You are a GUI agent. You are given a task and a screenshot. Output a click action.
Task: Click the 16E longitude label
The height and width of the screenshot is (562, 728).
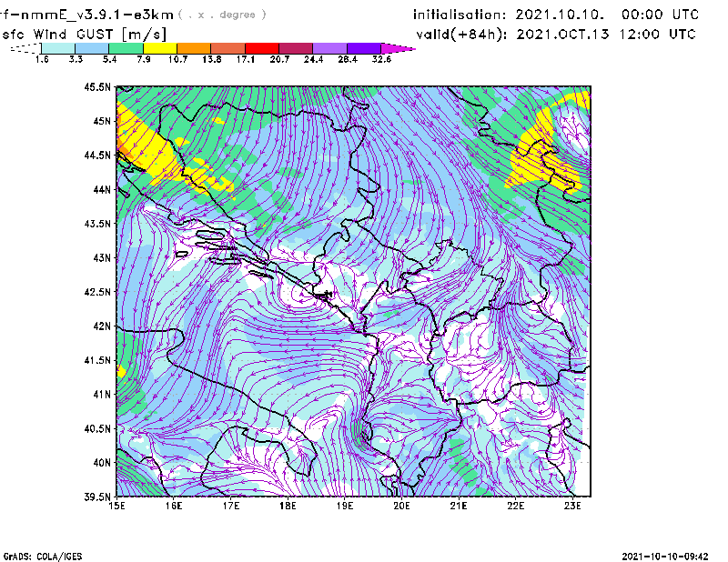coord(174,506)
